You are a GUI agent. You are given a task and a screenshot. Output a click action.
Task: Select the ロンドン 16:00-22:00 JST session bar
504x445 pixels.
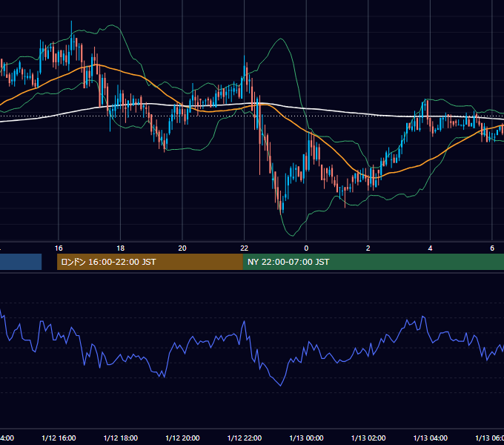[x=150, y=262]
